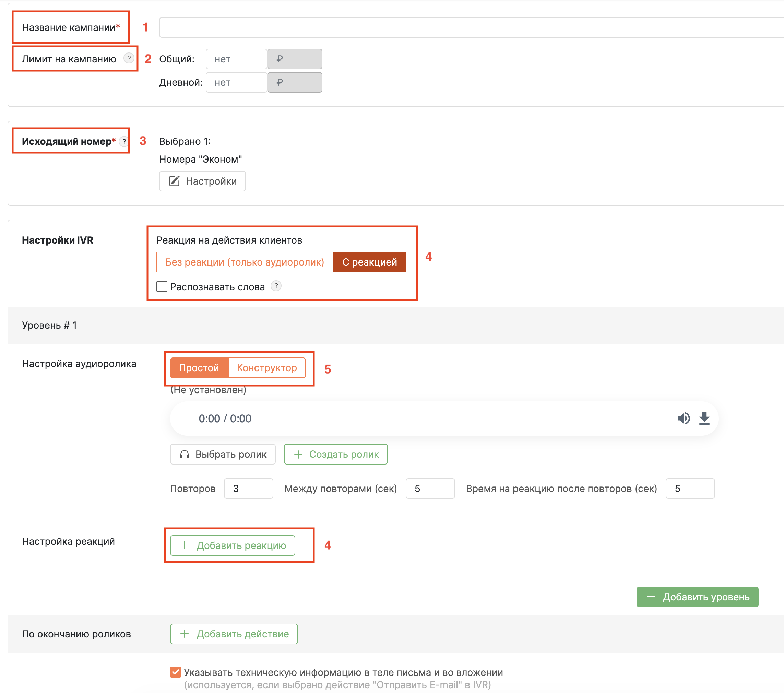
Task: Click the audio player progress area
Action: [x=460, y=418]
